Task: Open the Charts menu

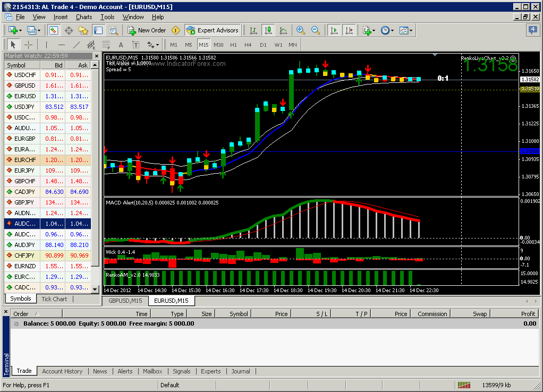Action: coord(84,17)
